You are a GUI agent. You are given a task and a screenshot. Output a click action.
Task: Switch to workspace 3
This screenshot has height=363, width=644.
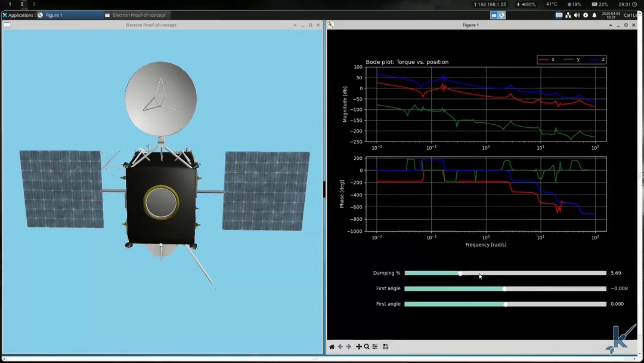pos(34,4)
